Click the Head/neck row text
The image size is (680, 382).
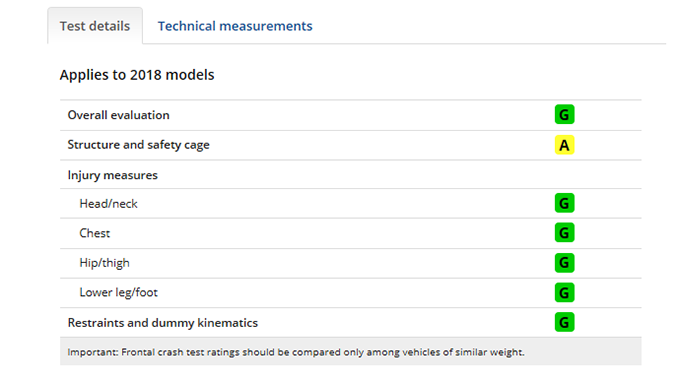[108, 204]
